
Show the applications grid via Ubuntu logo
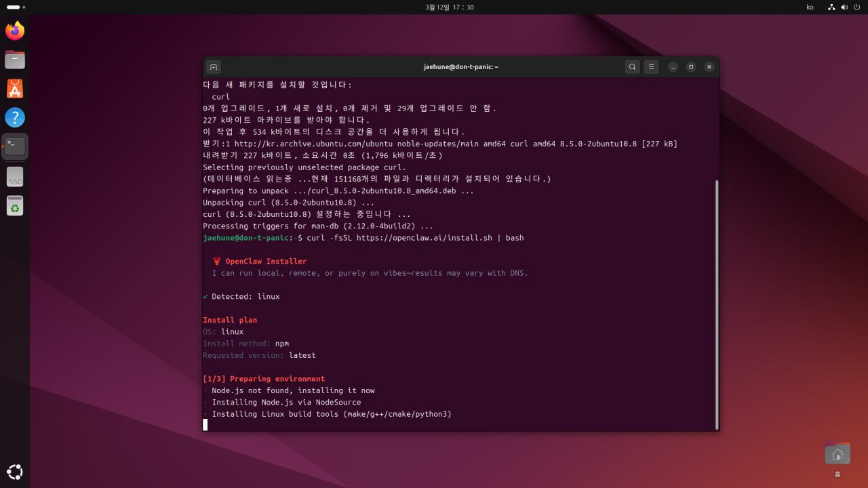pos(15,472)
